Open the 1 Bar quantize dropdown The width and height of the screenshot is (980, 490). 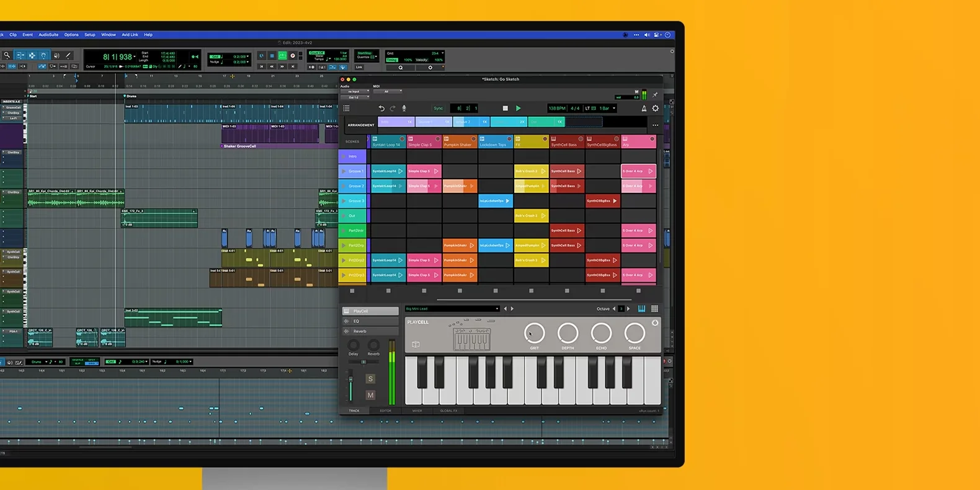(607, 109)
